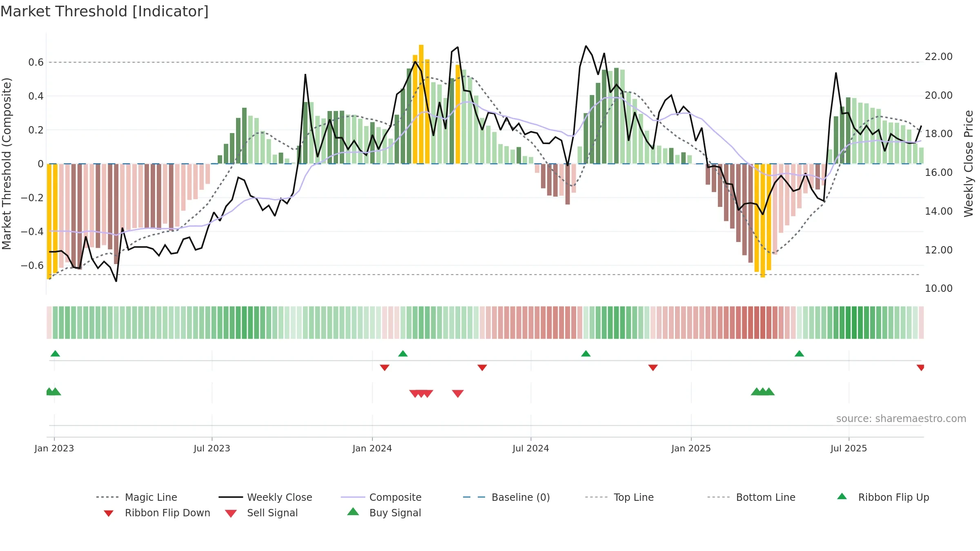980x551 pixels.
Task: Select the ribbon flip up marker after Jan 2024
Action: [403, 353]
